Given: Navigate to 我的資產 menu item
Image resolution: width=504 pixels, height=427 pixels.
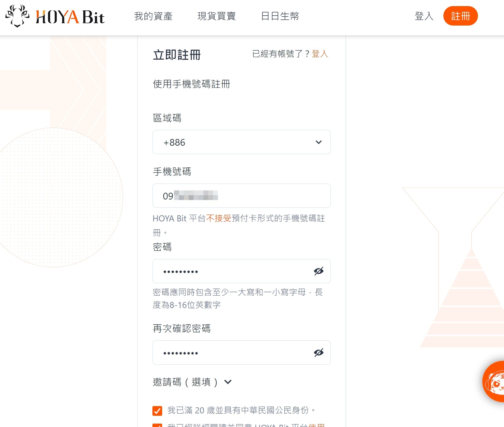Looking at the screenshot, I should coord(153,16).
